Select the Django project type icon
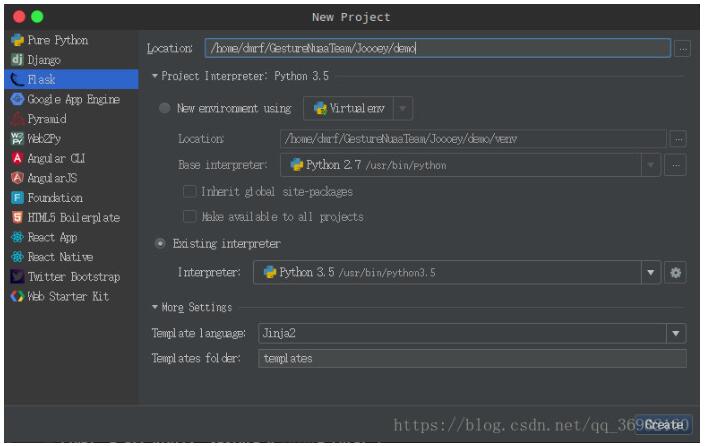Screen dimensions: 705x446 pos(17,60)
